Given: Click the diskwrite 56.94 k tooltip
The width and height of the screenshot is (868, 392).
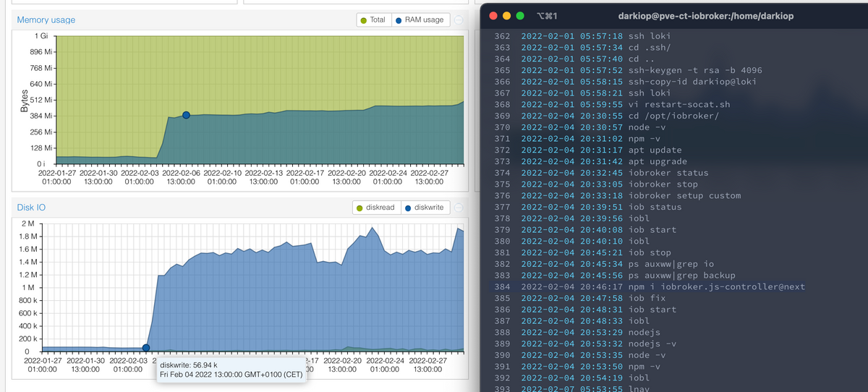Looking at the screenshot, I should point(231,370).
